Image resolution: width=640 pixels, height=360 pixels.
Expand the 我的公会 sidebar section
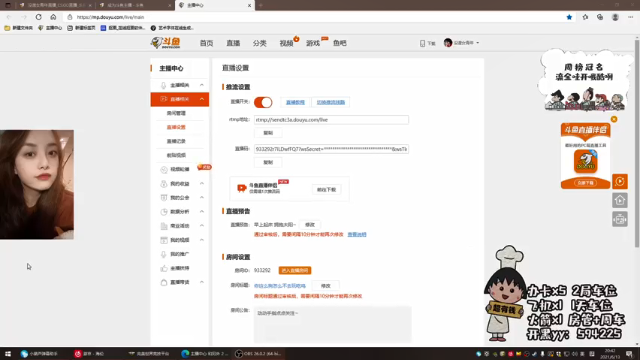point(202,197)
